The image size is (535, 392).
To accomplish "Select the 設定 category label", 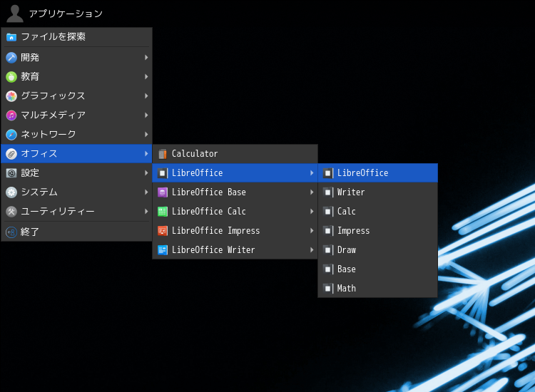I will click(x=30, y=172).
